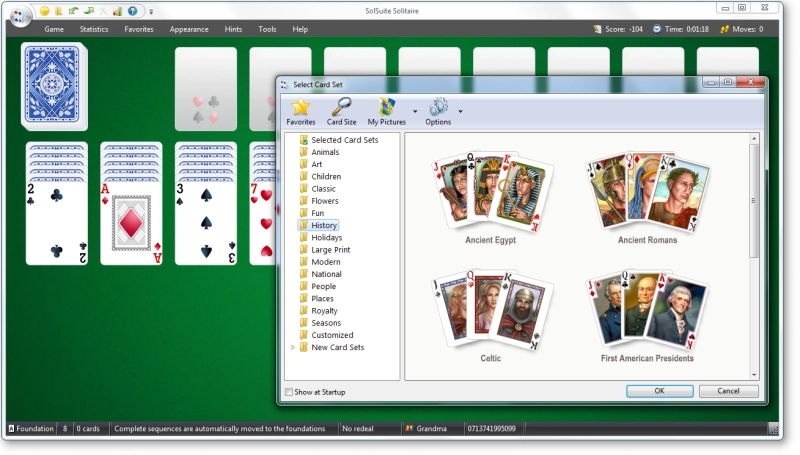Open the Statistics menu
The image size is (800, 455).
tap(94, 29)
